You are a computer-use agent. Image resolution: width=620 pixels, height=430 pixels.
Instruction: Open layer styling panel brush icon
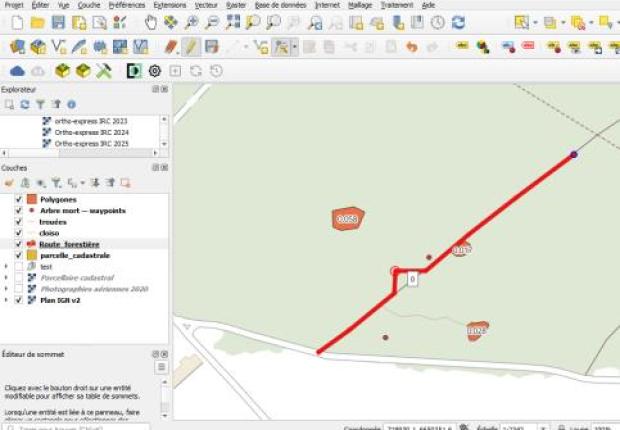(x=9, y=183)
